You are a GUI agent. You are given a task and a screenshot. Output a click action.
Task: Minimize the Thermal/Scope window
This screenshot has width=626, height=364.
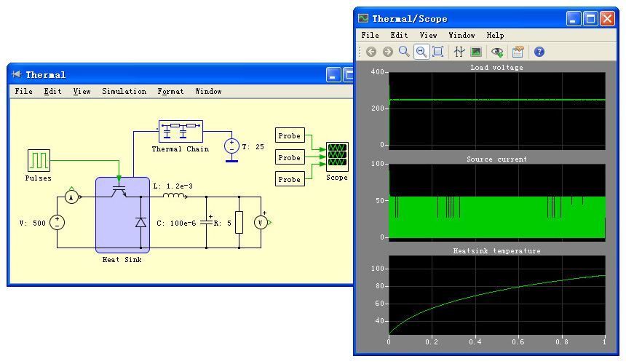click(x=574, y=19)
